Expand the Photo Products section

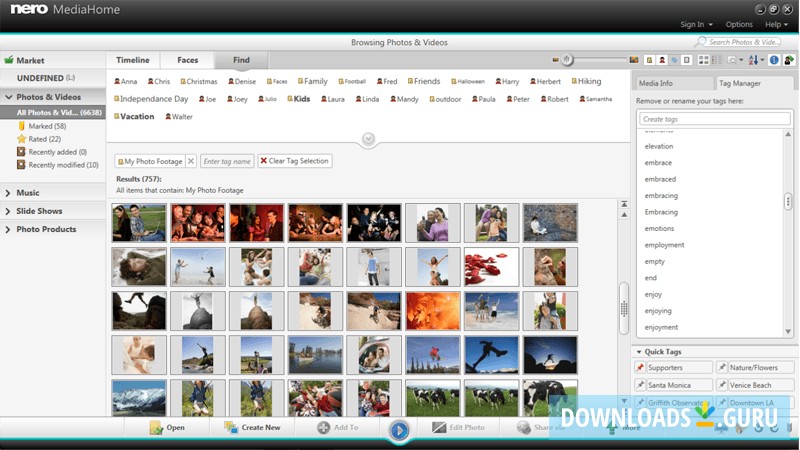point(8,230)
